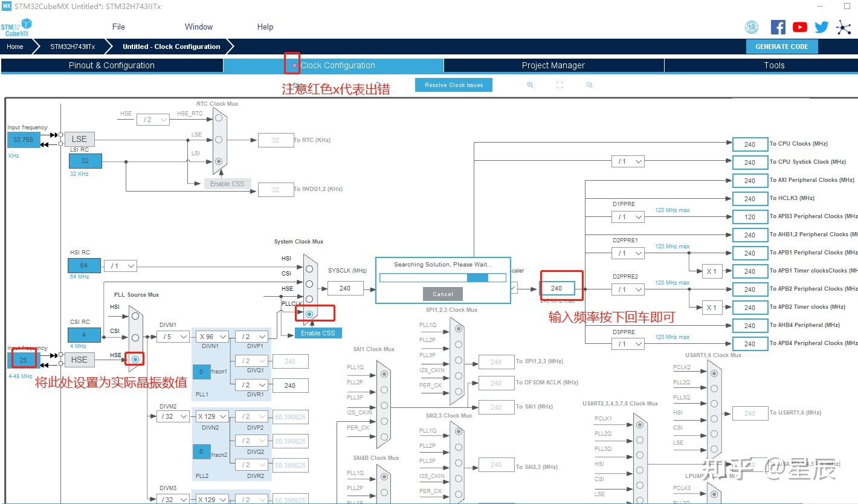
Task: Click the HSE oscillator block
Action: point(79,360)
